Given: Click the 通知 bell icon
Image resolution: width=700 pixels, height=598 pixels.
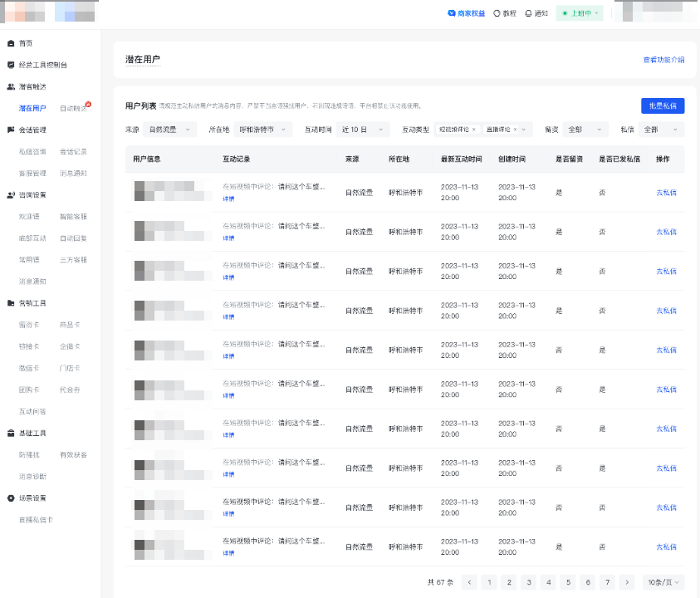Looking at the screenshot, I should tap(528, 13).
